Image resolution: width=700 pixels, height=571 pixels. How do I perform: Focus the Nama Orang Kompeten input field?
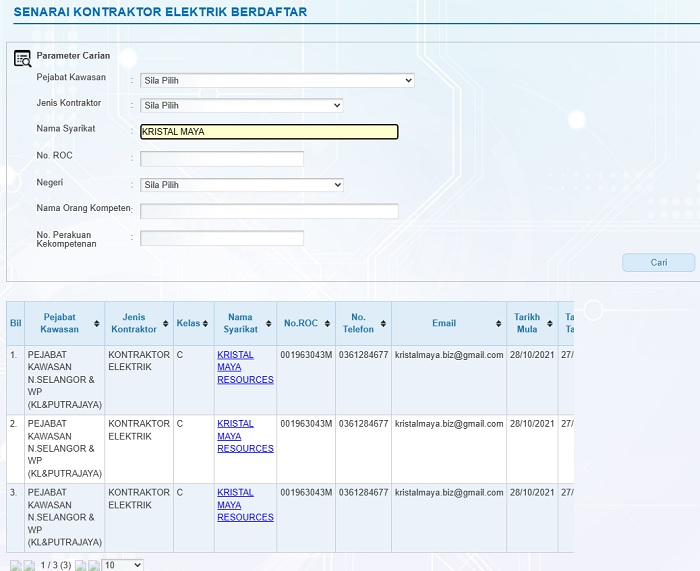pyautogui.click(x=269, y=211)
